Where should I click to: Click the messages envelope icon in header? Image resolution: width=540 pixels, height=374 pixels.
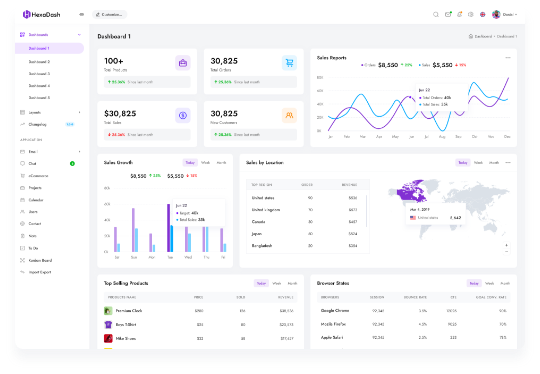448,14
